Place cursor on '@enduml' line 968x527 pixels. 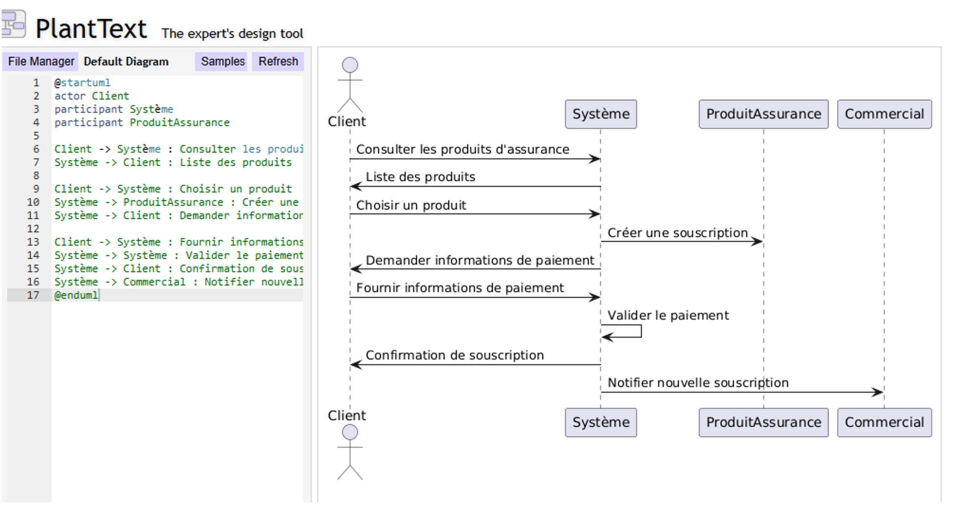click(x=76, y=295)
